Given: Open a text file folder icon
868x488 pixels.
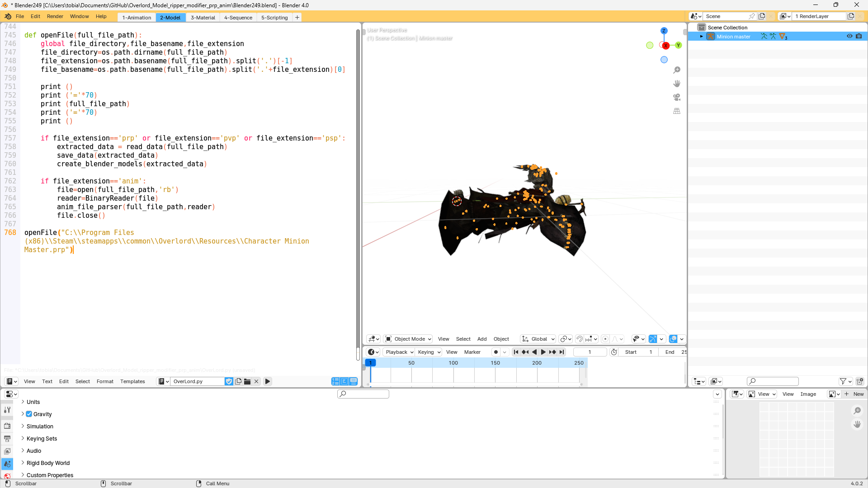Looking at the screenshot, I should click(247, 381).
